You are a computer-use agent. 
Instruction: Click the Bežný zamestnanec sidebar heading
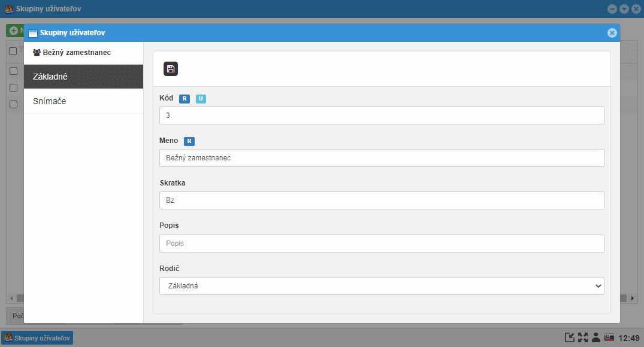point(77,53)
